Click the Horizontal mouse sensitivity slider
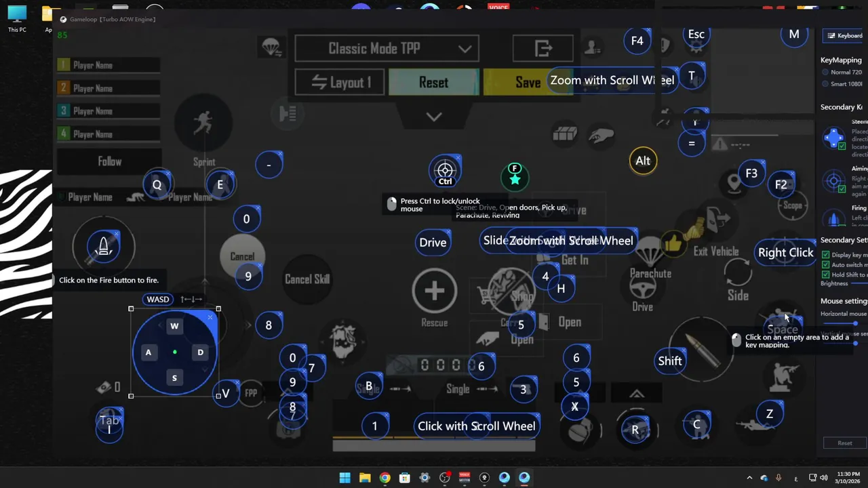The image size is (868, 488). click(x=846, y=323)
